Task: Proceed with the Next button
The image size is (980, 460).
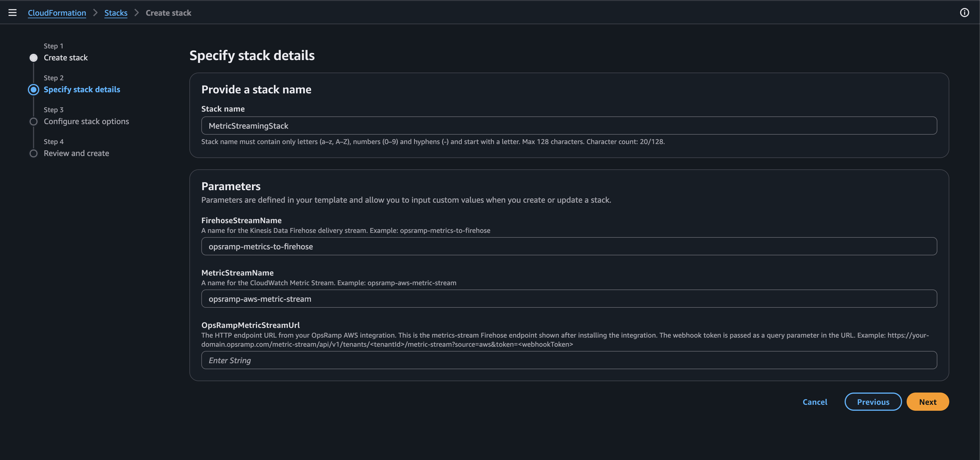Action: tap(927, 402)
